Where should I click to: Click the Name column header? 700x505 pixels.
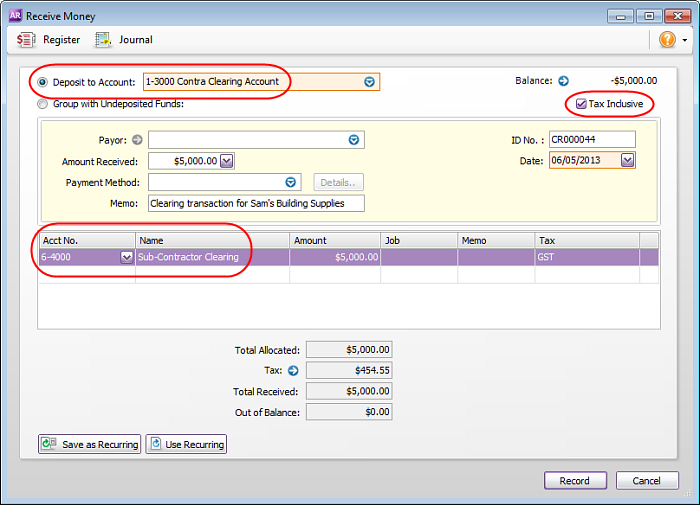tap(212, 240)
